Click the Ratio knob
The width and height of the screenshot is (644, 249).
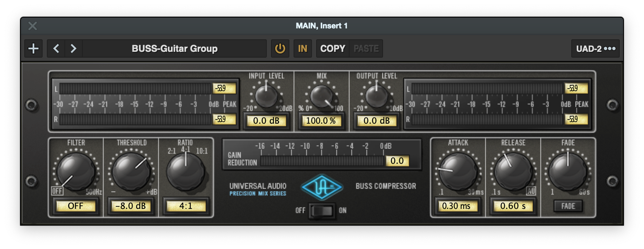coord(186,171)
